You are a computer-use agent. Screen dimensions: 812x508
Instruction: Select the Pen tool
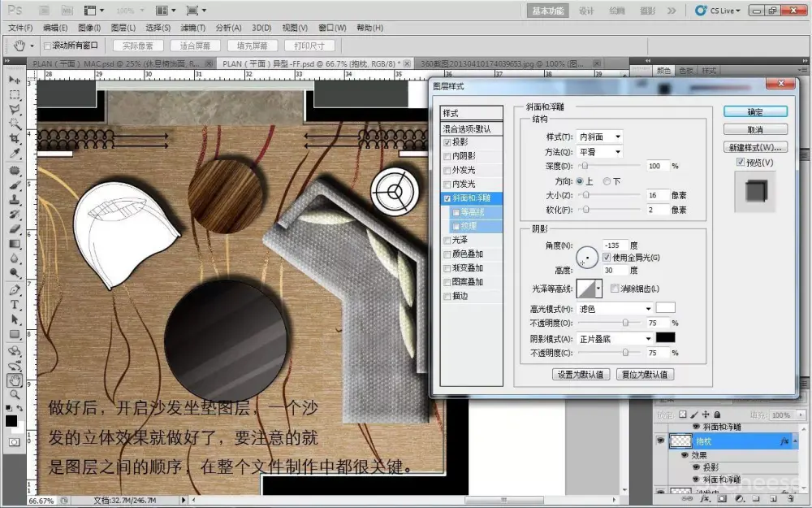point(15,289)
